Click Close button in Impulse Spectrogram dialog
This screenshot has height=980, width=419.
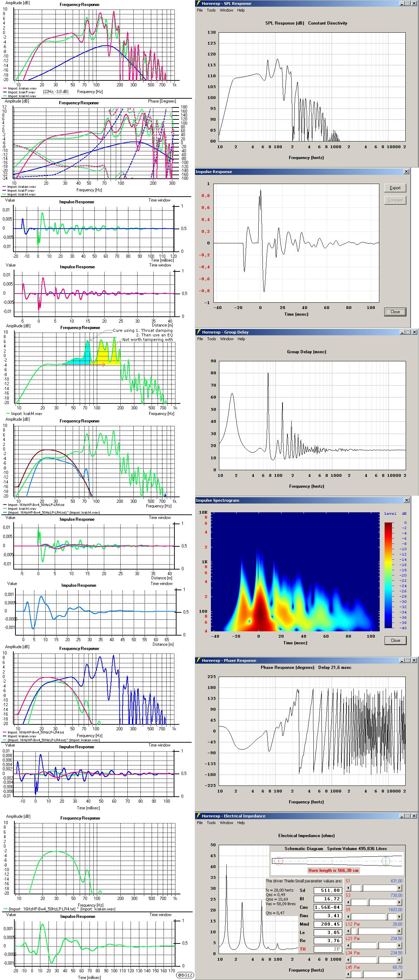point(395,640)
